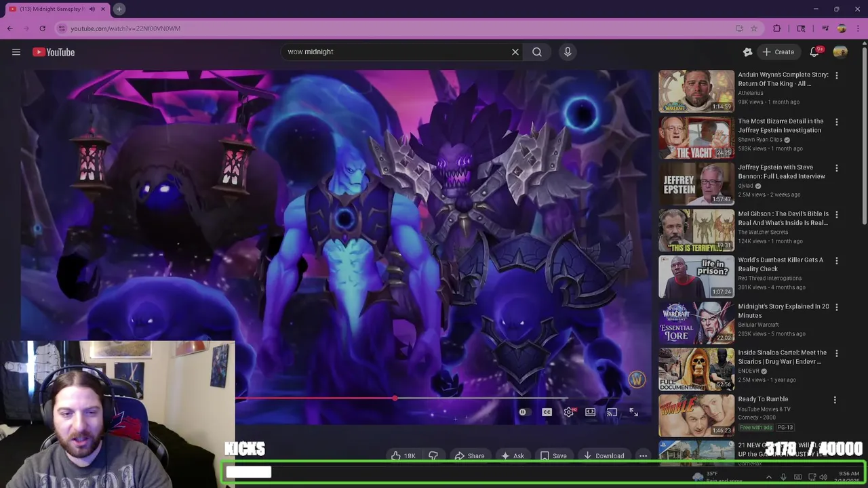The image size is (868, 488).
Task: Open options for Most Bizarre Detail video
Action: tap(837, 122)
